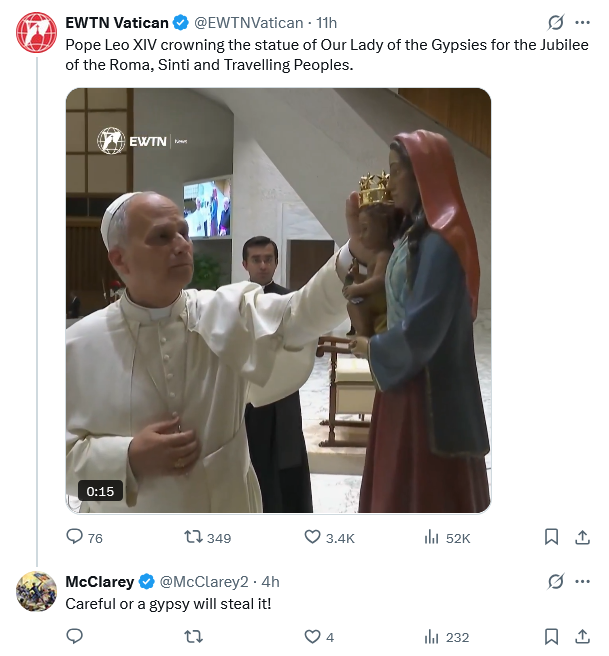The image size is (609, 656).
Task: View analytics for the EWTN Vatican post
Action: [x=433, y=537]
